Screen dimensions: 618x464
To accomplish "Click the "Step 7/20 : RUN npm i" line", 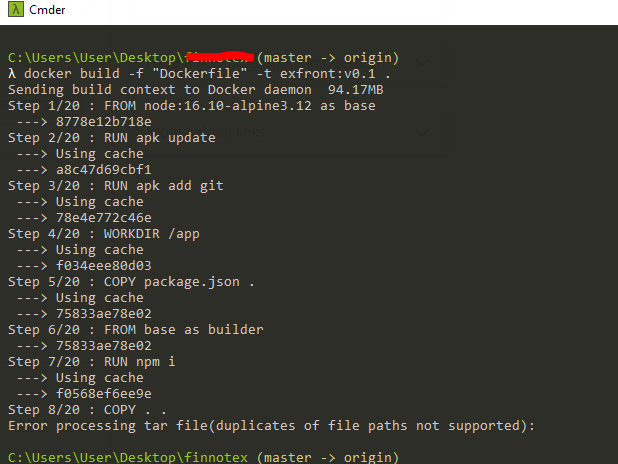I will pos(91,362).
